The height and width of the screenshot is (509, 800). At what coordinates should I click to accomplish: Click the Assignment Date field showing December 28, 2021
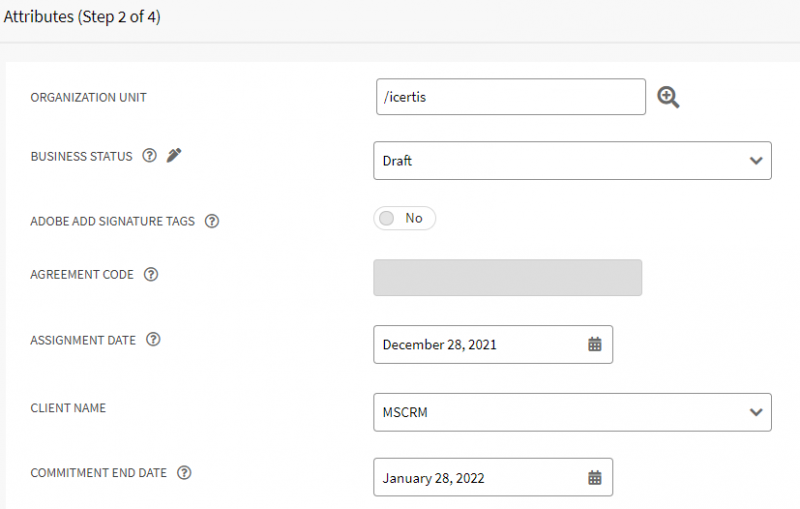(x=478, y=344)
